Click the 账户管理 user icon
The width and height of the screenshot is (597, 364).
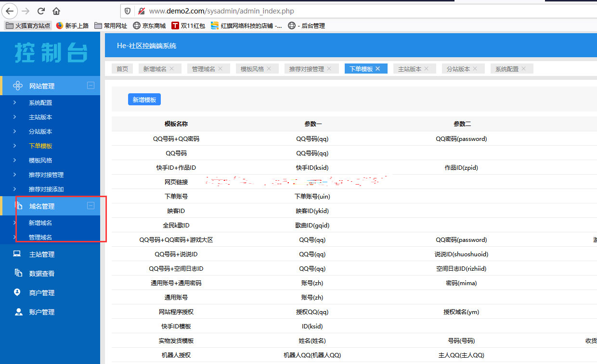(x=18, y=312)
